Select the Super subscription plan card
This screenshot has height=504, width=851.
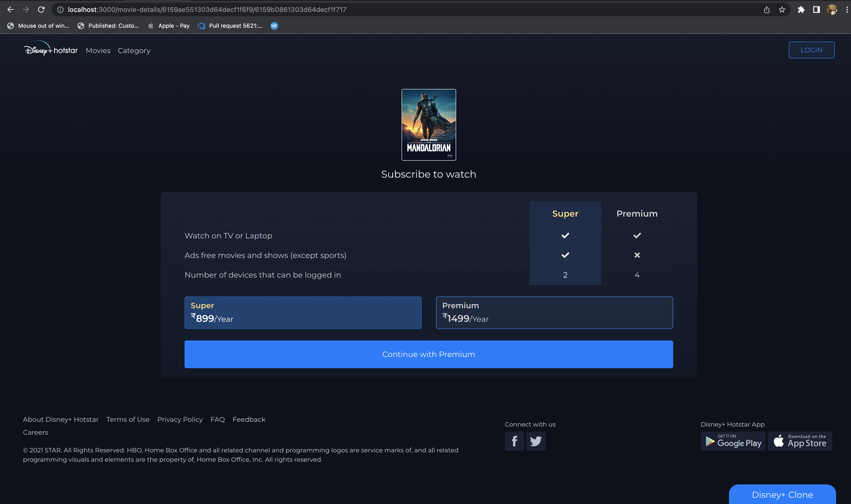point(303,312)
